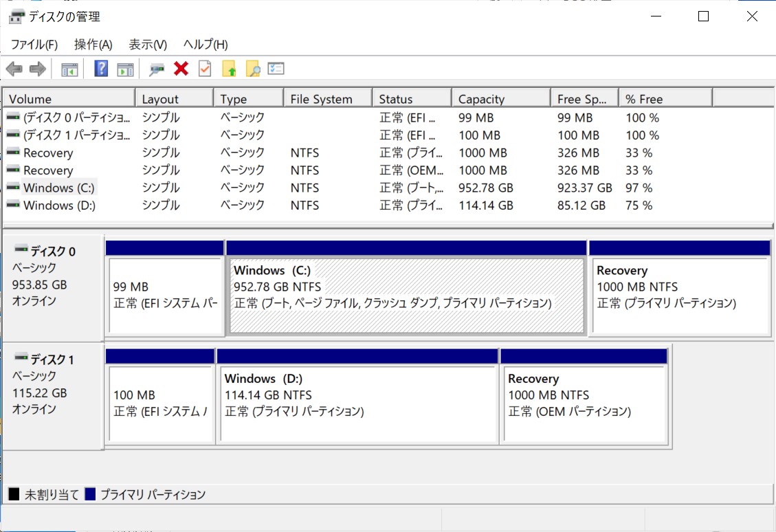Toggle the show/hide console tree icon

tap(69, 69)
